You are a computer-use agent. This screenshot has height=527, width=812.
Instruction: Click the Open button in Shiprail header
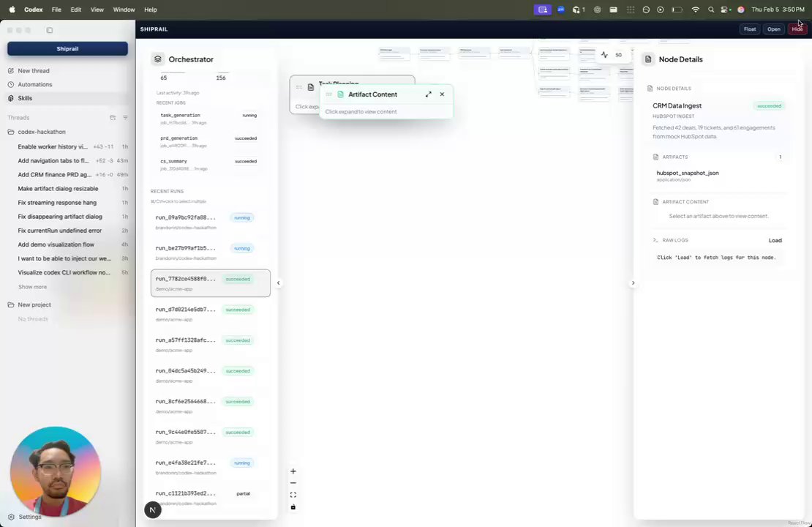[x=774, y=29]
